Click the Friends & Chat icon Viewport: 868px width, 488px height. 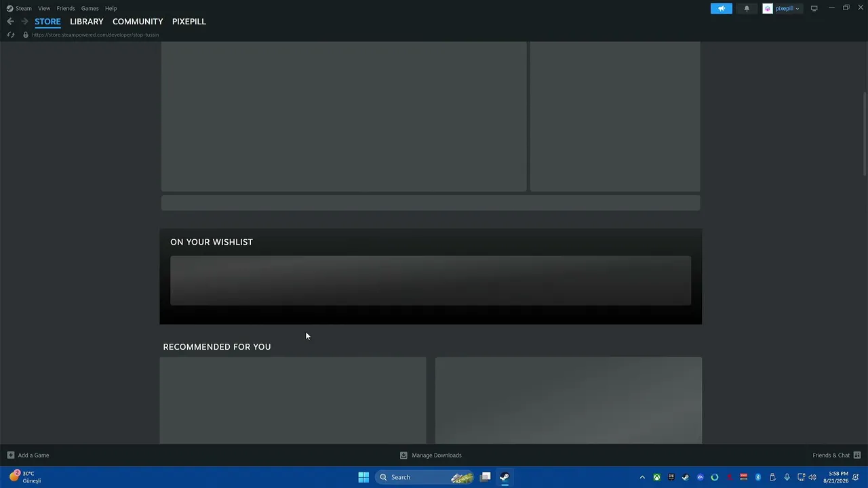point(857,455)
